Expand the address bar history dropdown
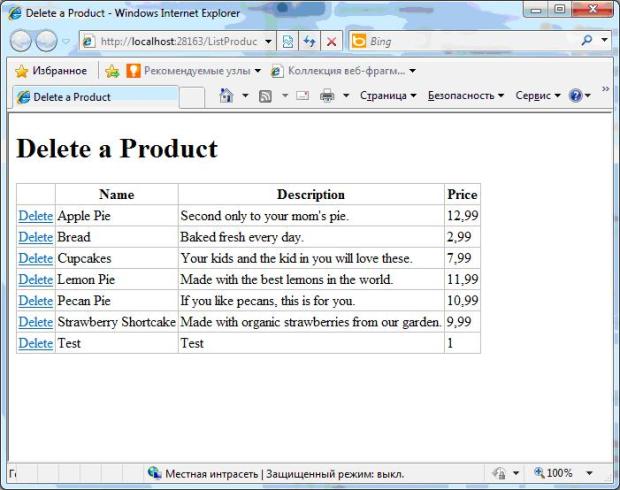The image size is (620, 490). [269, 42]
